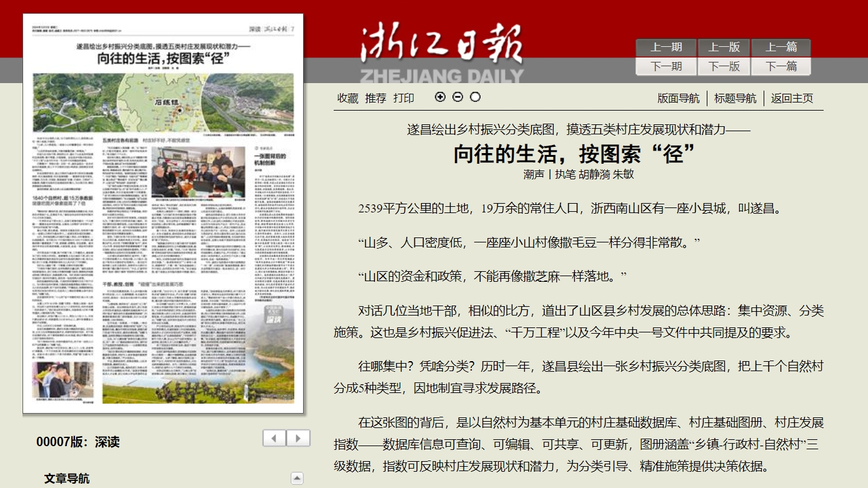The width and height of the screenshot is (868, 488).
Task: Open 版面导航 page navigation
Action: (x=679, y=98)
